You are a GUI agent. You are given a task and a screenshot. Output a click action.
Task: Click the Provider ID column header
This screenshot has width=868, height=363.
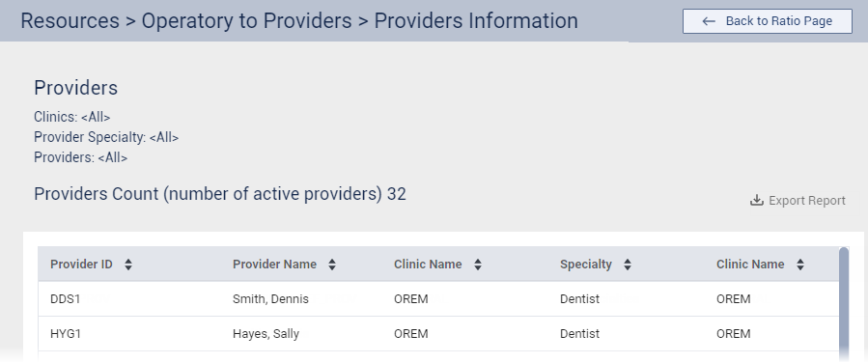pos(81,265)
